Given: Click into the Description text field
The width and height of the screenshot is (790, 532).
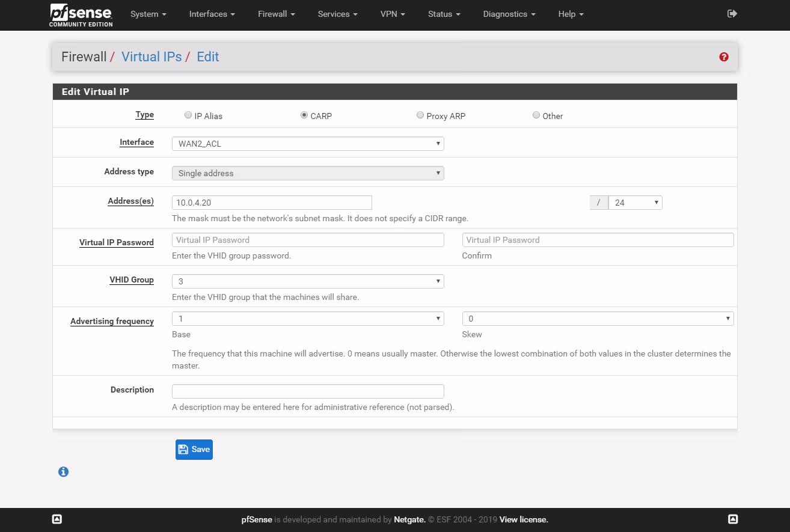Looking at the screenshot, I should click(307, 391).
